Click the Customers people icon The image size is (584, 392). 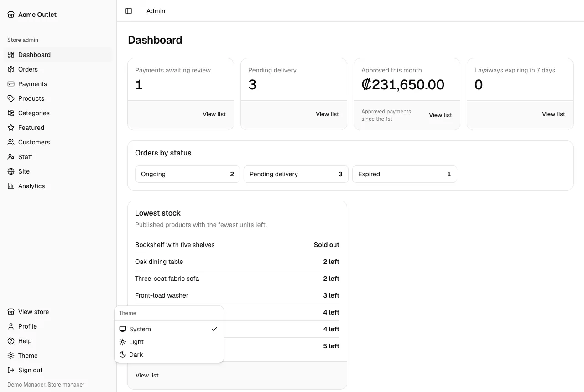pyautogui.click(x=11, y=142)
